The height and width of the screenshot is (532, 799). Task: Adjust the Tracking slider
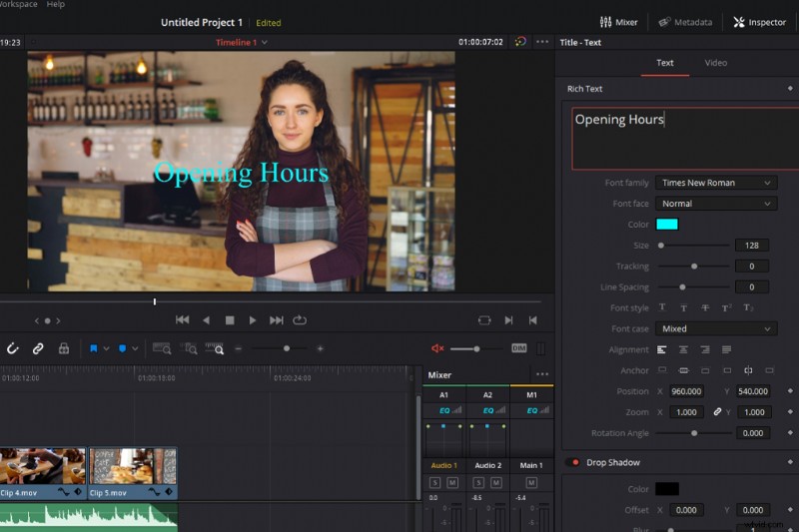693,266
